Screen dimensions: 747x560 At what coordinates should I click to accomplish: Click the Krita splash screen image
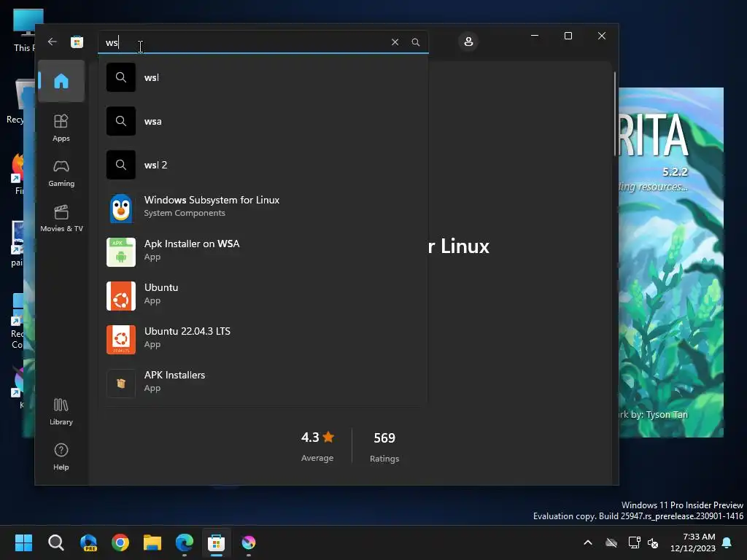click(x=671, y=262)
